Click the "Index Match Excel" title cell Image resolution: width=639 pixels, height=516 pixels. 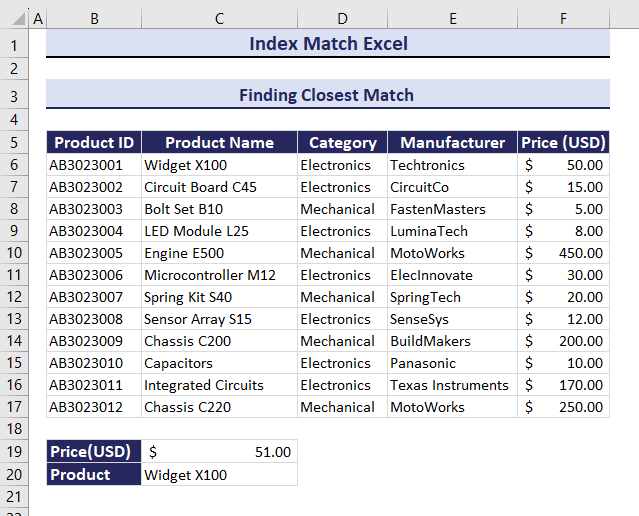[328, 43]
